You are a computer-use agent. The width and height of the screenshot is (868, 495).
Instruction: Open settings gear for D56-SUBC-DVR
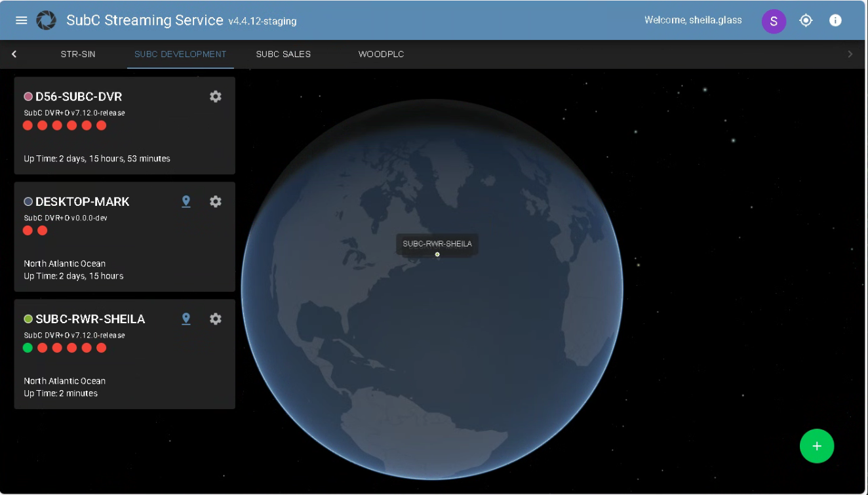tap(216, 96)
